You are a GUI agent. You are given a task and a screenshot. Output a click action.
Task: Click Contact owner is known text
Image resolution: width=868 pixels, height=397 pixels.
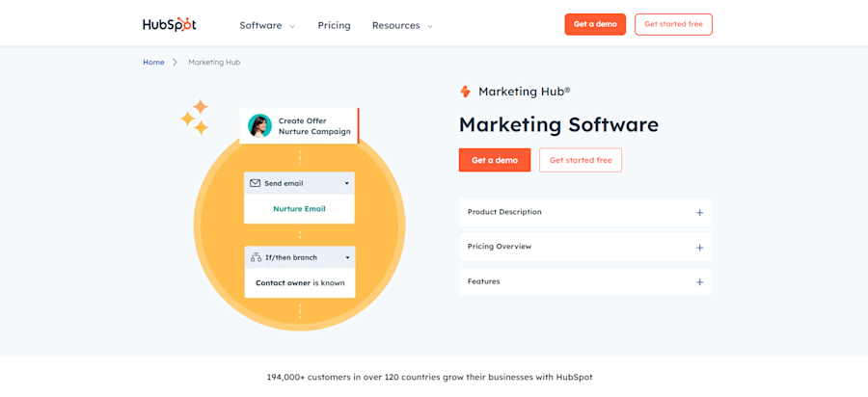pyautogui.click(x=300, y=283)
